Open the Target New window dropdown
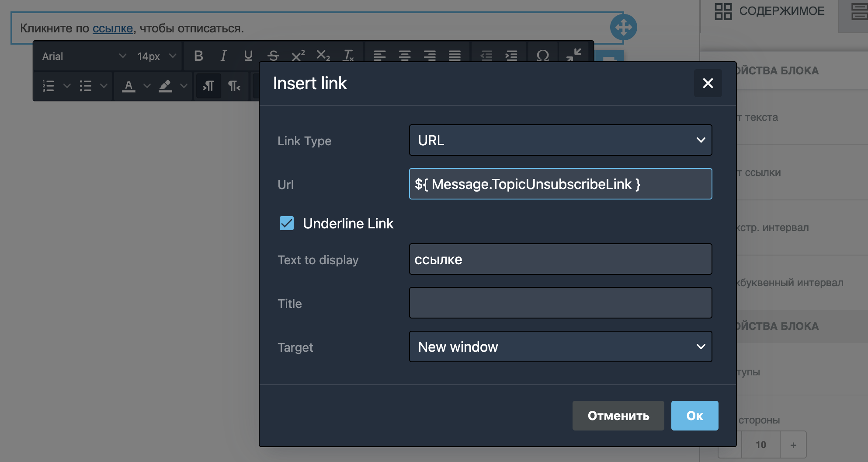 point(561,346)
